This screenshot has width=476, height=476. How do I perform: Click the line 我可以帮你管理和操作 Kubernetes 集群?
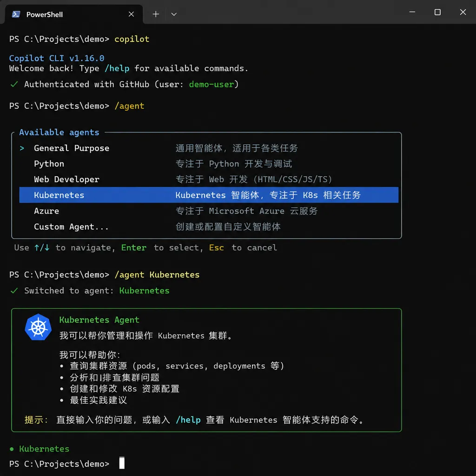coord(146,336)
